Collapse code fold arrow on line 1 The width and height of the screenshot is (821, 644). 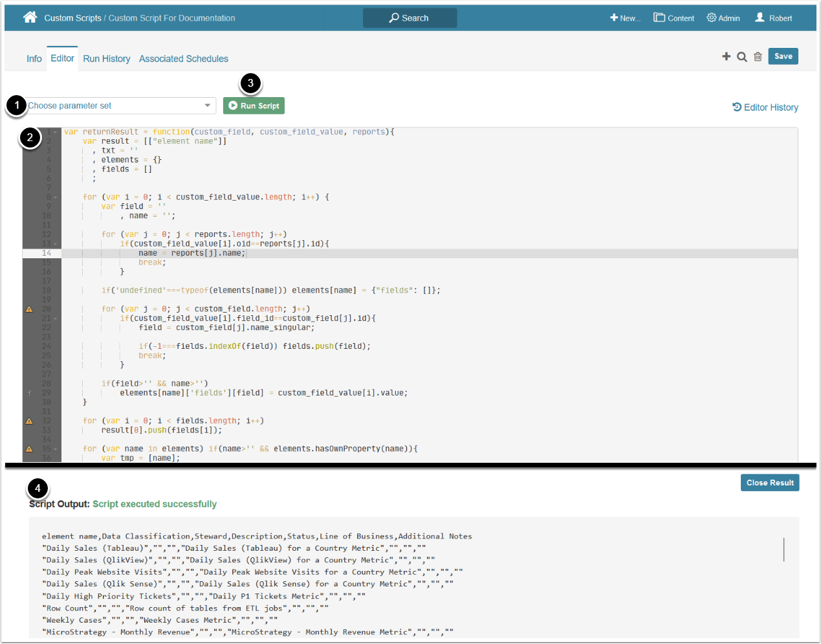[x=56, y=132]
